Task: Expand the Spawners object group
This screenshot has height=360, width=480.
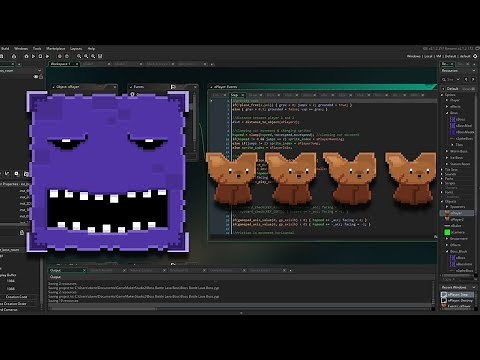Action: click(x=447, y=207)
